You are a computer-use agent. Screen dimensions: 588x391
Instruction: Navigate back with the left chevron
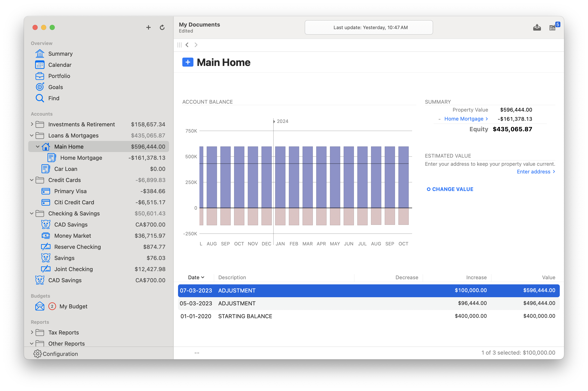tap(187, 45)
